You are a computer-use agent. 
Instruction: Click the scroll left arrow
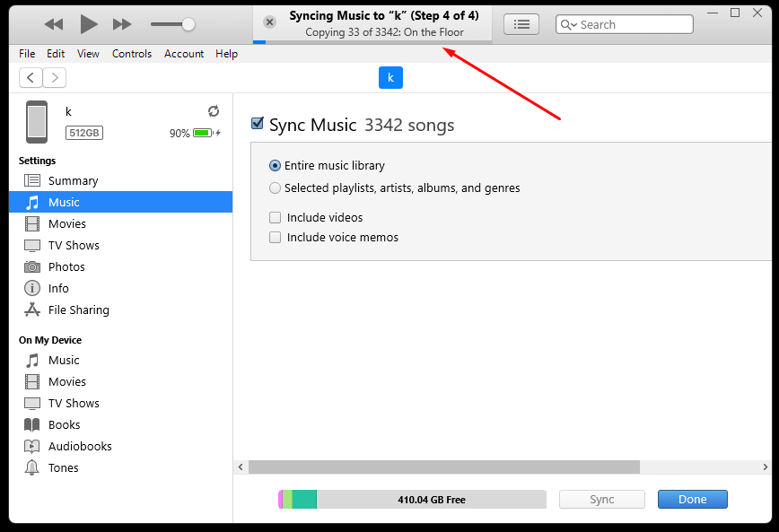tap(241, 467)
